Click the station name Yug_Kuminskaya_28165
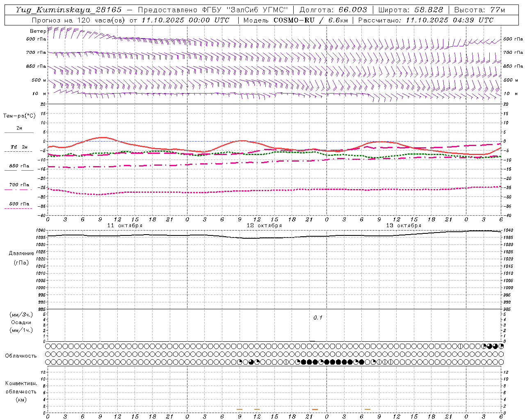Image resolution: width=525 pixels, height=420 pixels. point(68,10)
